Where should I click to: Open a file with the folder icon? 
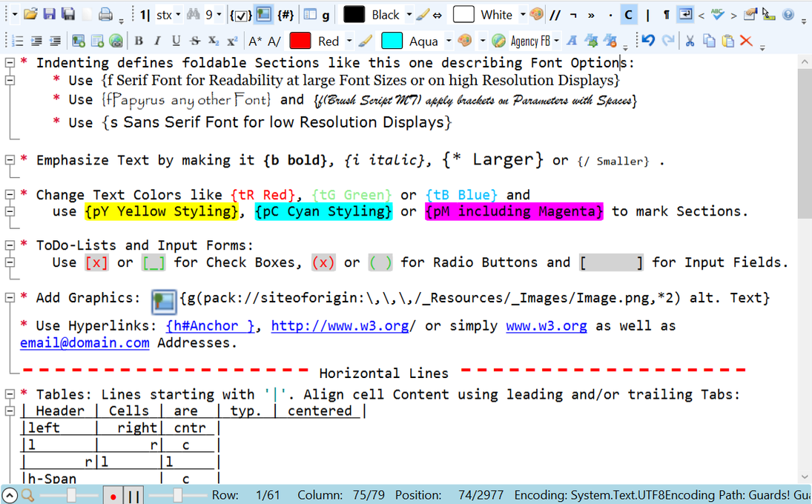coord(30,15)
